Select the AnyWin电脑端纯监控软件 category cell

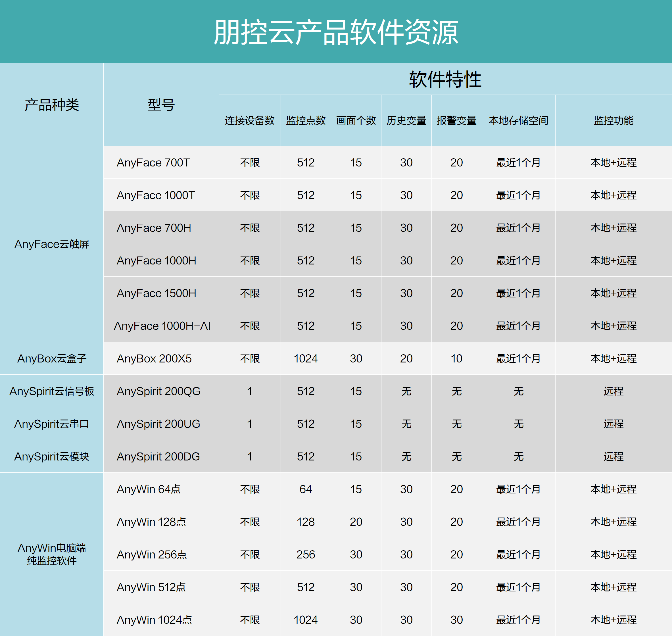pos(51,554)
